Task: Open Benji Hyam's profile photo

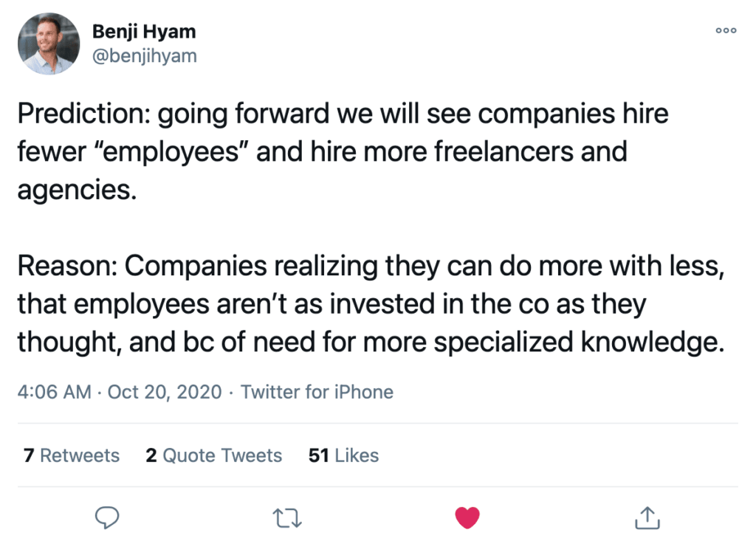Action: coord(49,44)
